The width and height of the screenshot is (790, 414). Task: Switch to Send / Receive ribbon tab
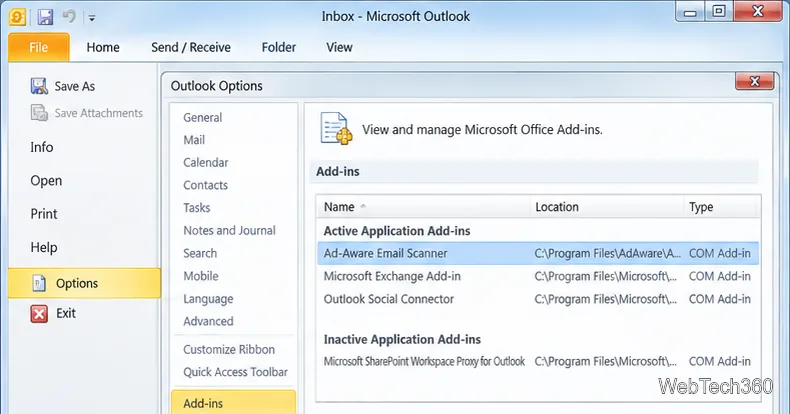click(191, 47)
